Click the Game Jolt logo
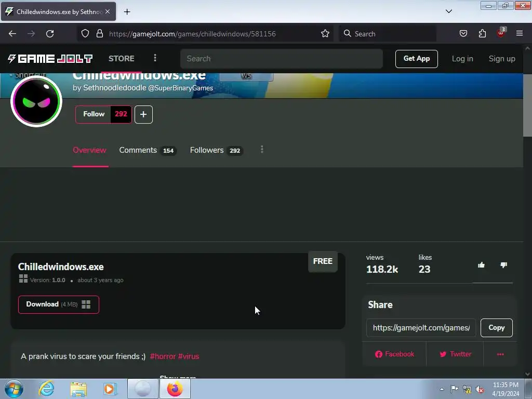 (x=50, y=59)
